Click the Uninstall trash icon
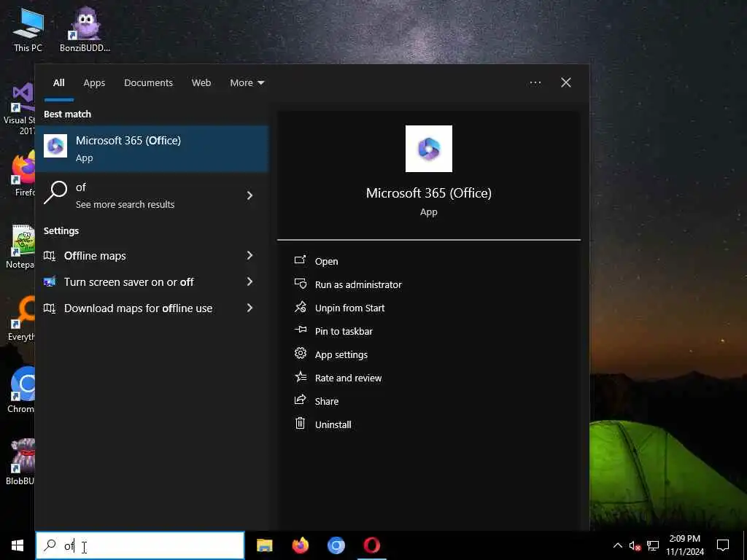Image resolution: width=747 pixels, height=560 pixels. (300, 424)
